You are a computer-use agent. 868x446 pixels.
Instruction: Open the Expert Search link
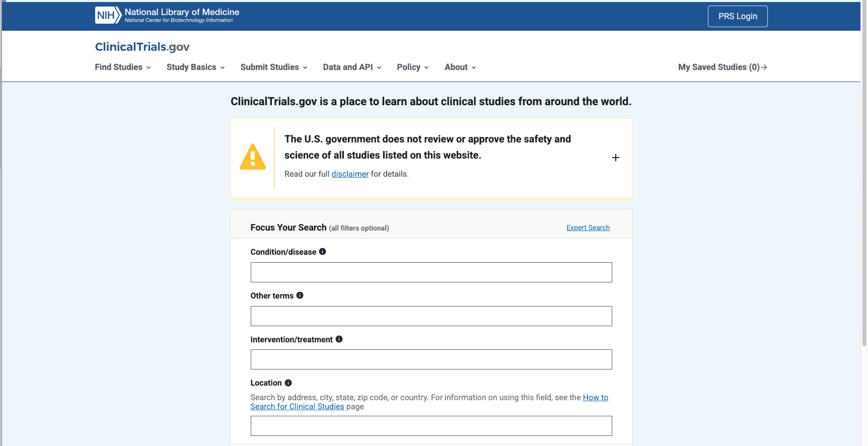click(588, 228)
